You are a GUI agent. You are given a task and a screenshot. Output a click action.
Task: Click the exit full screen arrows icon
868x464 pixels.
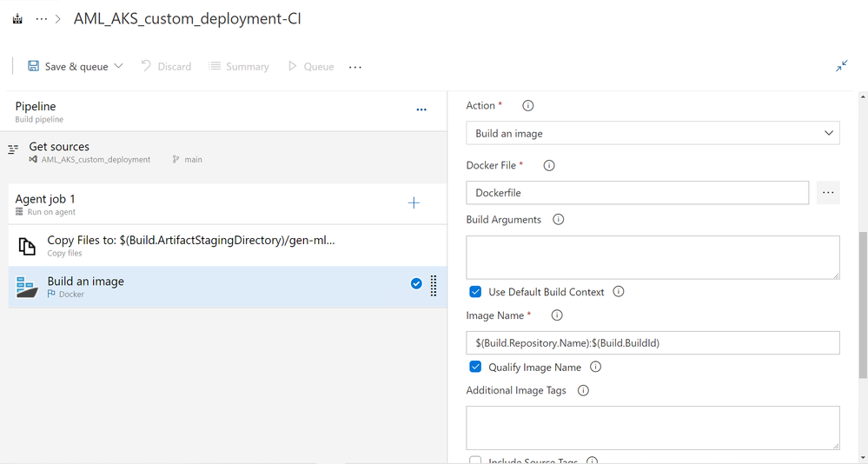click(841, 66)
